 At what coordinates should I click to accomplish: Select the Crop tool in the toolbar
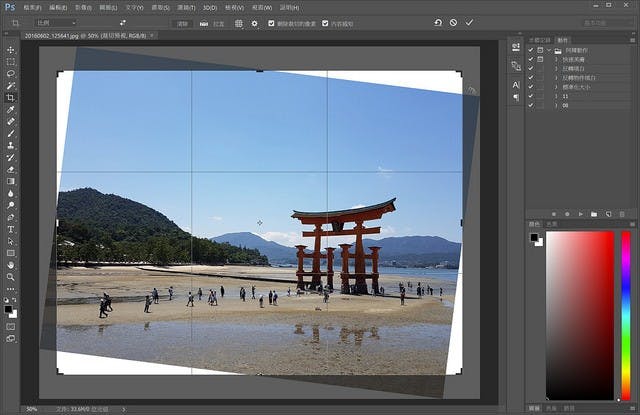pyautogui.click(x=11, y=97)
